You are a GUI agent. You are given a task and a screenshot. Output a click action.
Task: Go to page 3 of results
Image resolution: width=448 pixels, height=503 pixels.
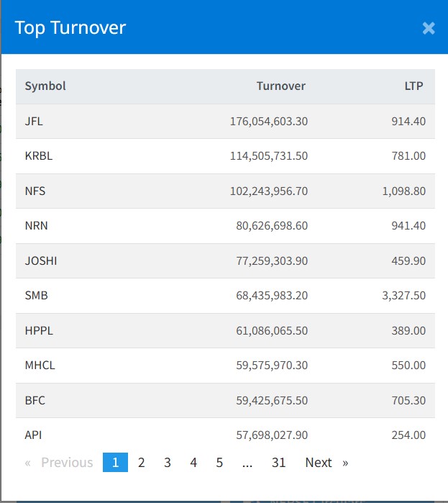click(168, 463)
